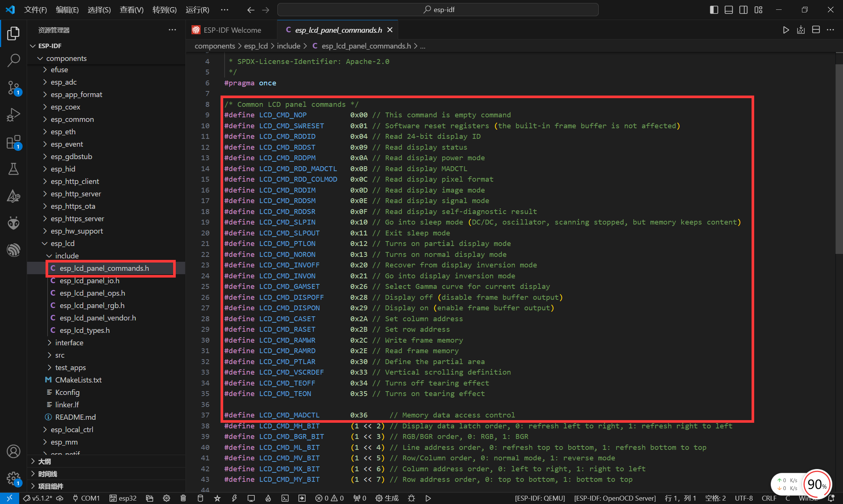
Task: Toggle the secondary side bar layout button
Action: click(743, 10)
